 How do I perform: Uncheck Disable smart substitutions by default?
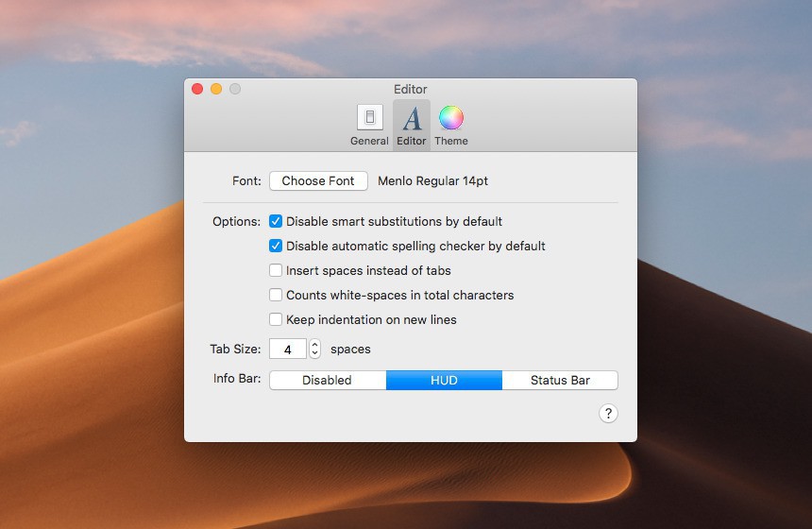point(276,221)
